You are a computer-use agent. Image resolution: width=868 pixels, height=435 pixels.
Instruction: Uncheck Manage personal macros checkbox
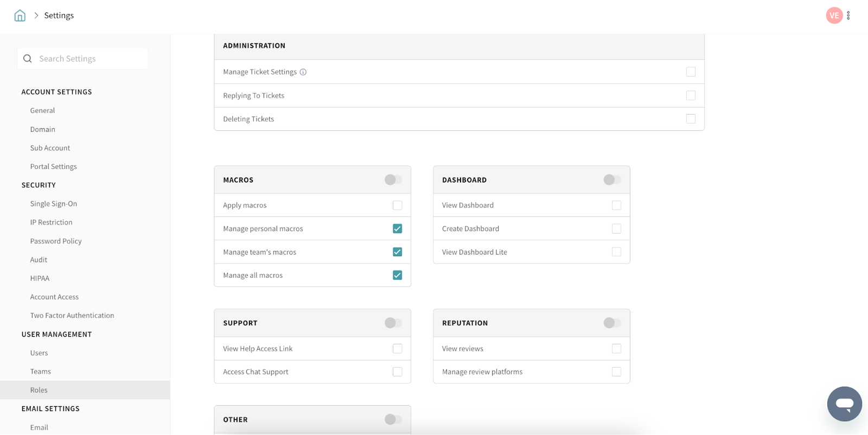pos(398,229)
